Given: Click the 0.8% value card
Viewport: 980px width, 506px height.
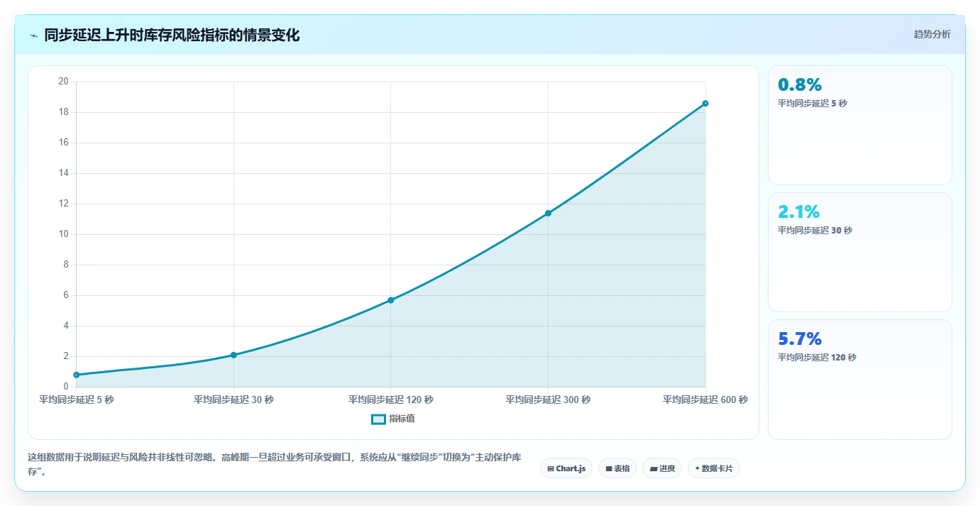Looking at the screenshot, I should click(x=859, y=125).
